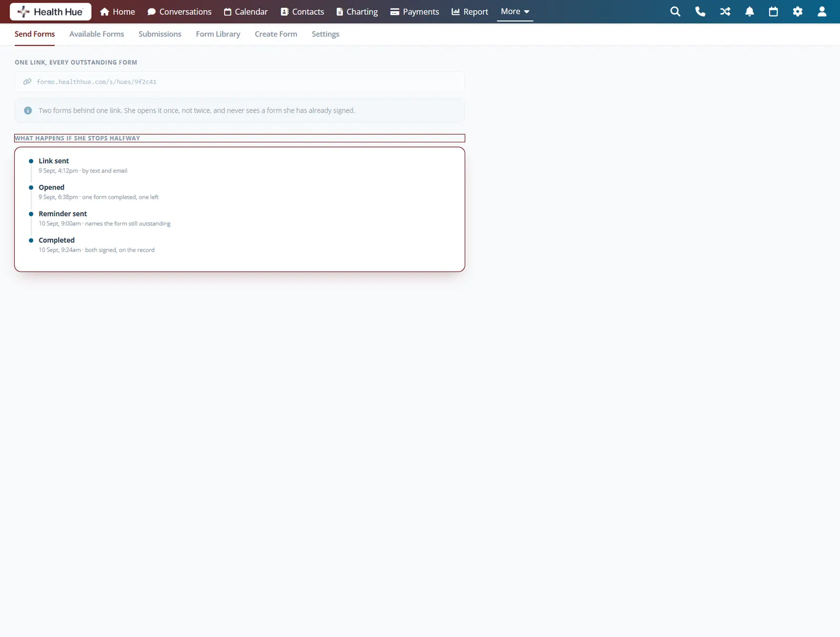The width and height of the screenshot is (840, 637).
Task: Switch to Form Library tab
Action: coord(218,34)
